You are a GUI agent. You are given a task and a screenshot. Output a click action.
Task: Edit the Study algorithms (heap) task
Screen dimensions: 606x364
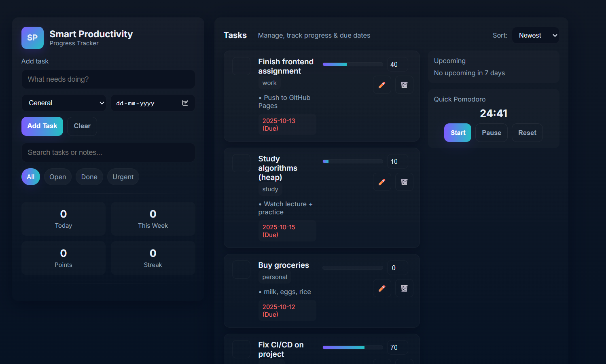pos(382,182)
